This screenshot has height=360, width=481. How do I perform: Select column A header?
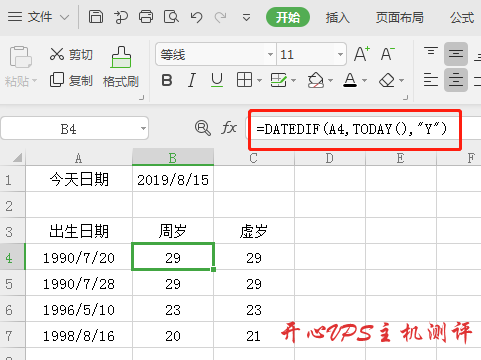(79, 158)
